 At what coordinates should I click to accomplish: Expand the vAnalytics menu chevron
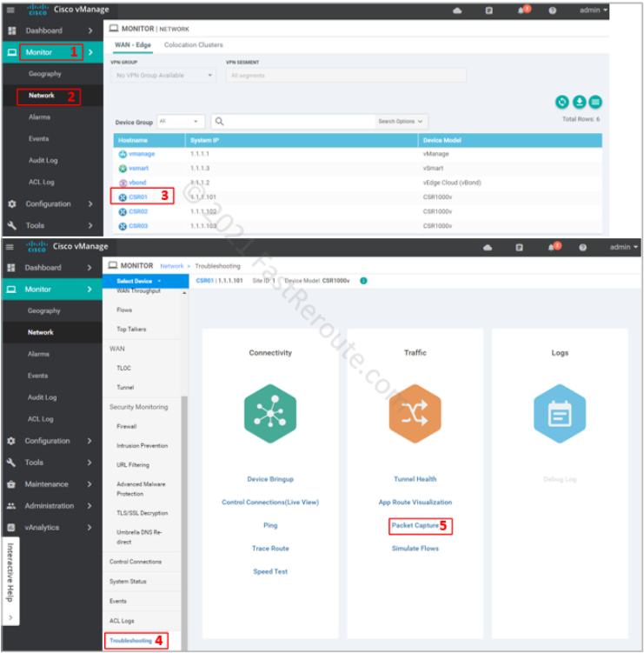coord(90,527)
